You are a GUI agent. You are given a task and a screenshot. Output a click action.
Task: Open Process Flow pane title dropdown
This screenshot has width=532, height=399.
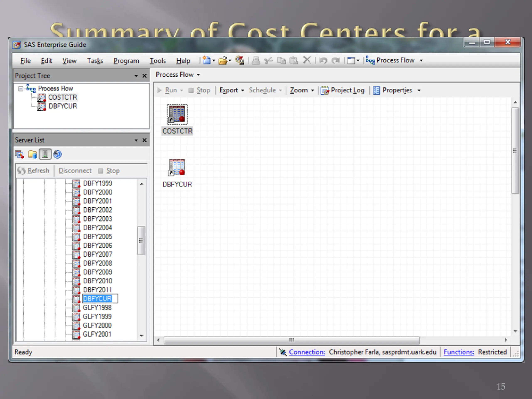coord(198,75)
